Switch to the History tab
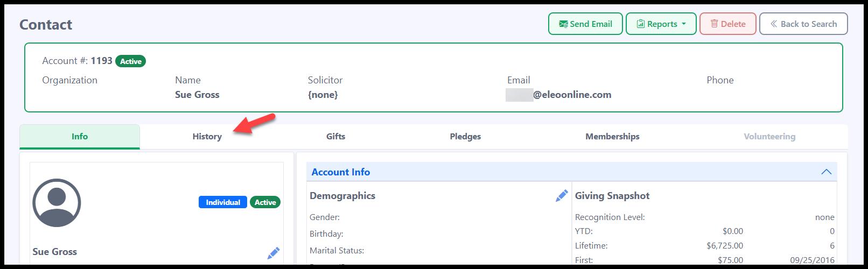The width and height of the screenshot is (868, 269). pyautogui.click(x=207, y=137)
